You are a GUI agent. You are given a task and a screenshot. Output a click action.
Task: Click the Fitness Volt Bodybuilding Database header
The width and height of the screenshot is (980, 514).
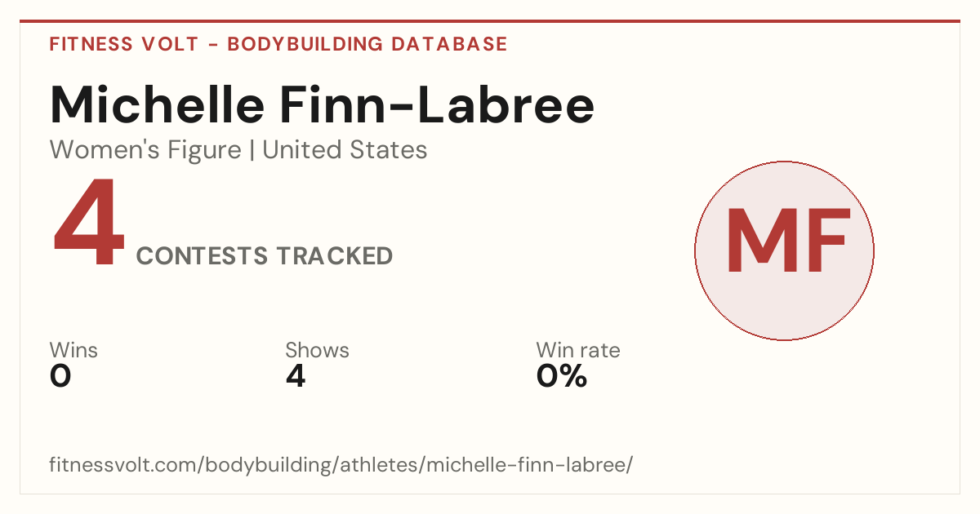(x=278, y=44)
